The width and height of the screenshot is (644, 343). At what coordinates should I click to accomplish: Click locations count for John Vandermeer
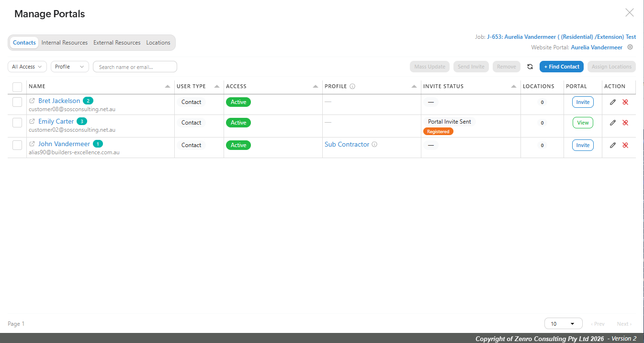(x=542, y=145)
